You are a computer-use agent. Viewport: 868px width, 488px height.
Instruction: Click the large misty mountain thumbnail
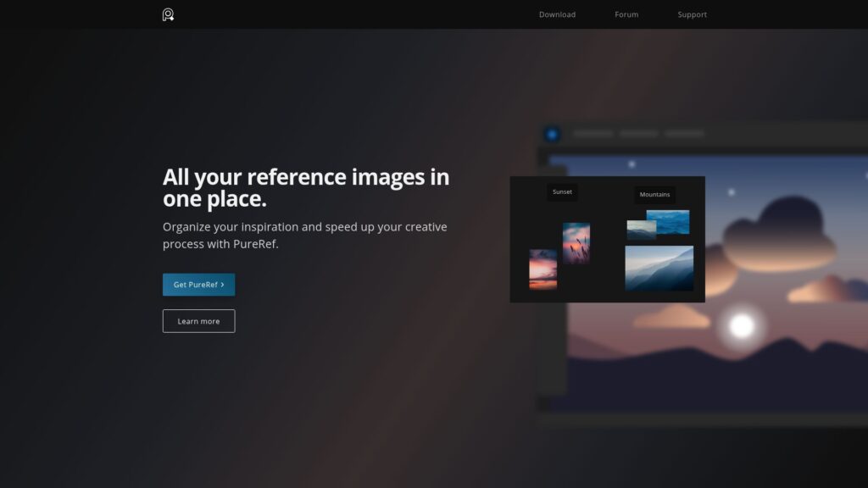coord(659,269)
